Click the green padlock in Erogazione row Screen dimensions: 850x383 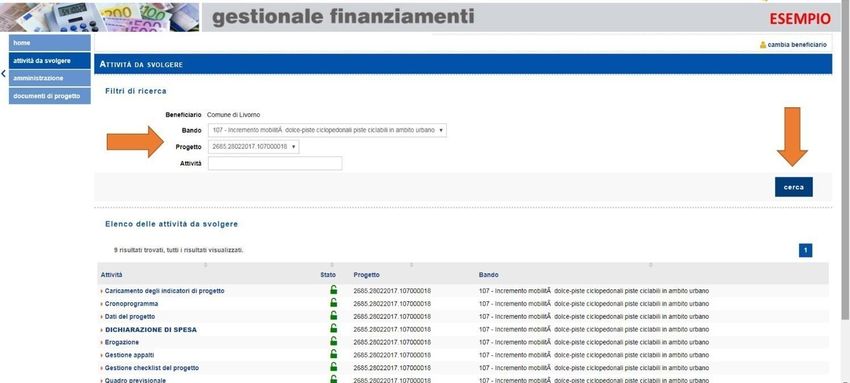(333, 341)
